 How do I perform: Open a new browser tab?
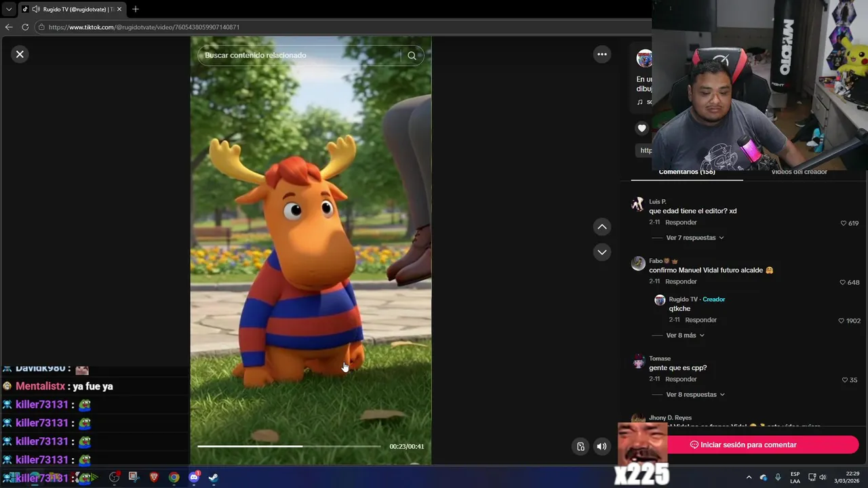[x=135, y=9]
